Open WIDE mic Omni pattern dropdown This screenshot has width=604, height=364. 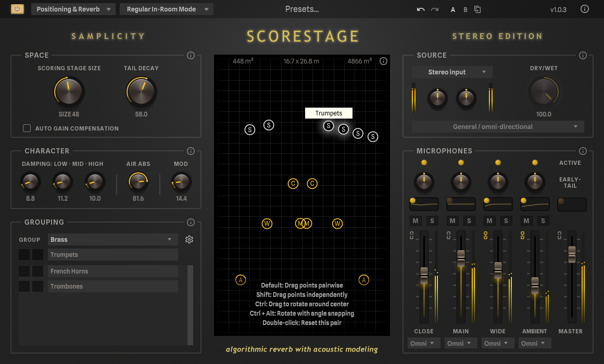coord(498,343)
